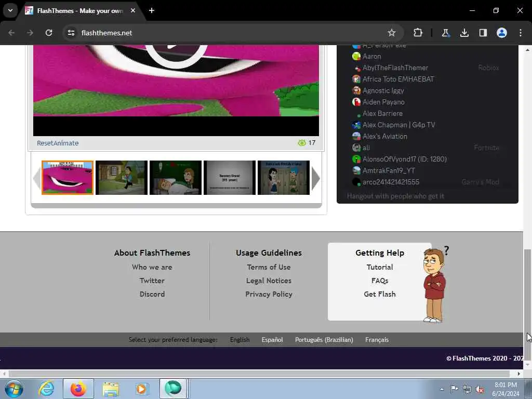Click the carousel previous arrow
Viewport: 532px width, 399px height.
coord(37,178)
